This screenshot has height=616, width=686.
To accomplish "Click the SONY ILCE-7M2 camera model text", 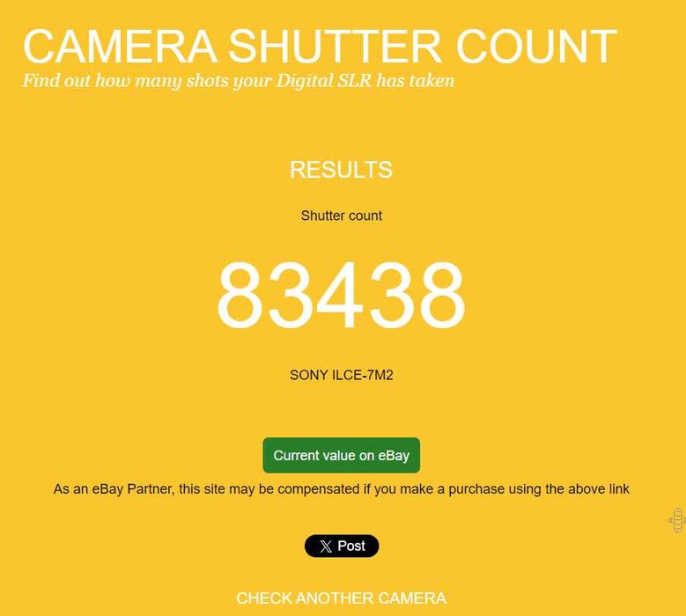I will pos(342,375).
